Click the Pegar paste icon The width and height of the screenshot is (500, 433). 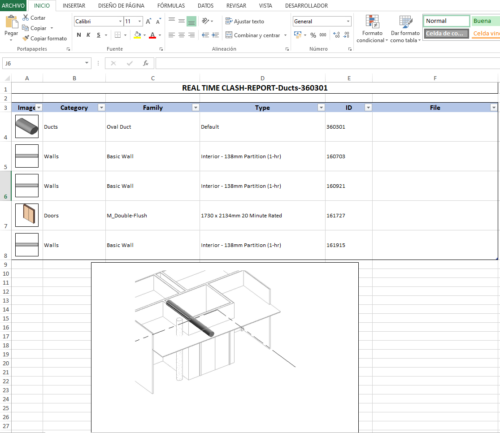[12, 23]
